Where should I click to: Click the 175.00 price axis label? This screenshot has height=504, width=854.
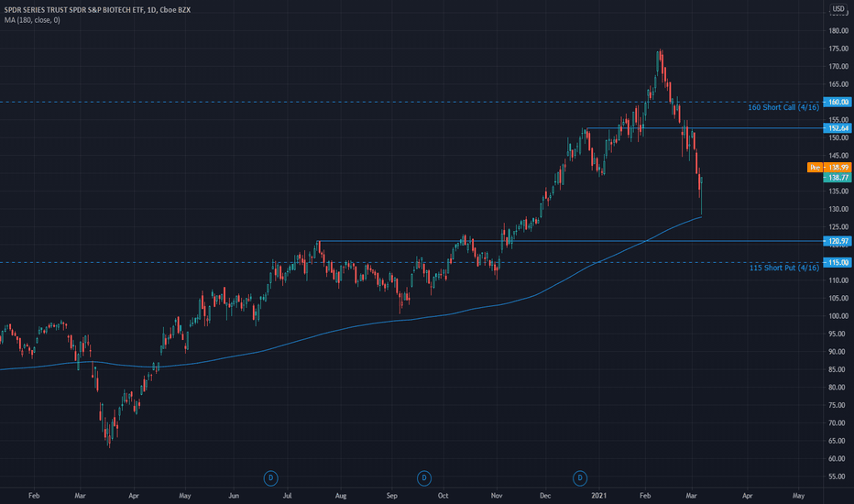[838, 49]
